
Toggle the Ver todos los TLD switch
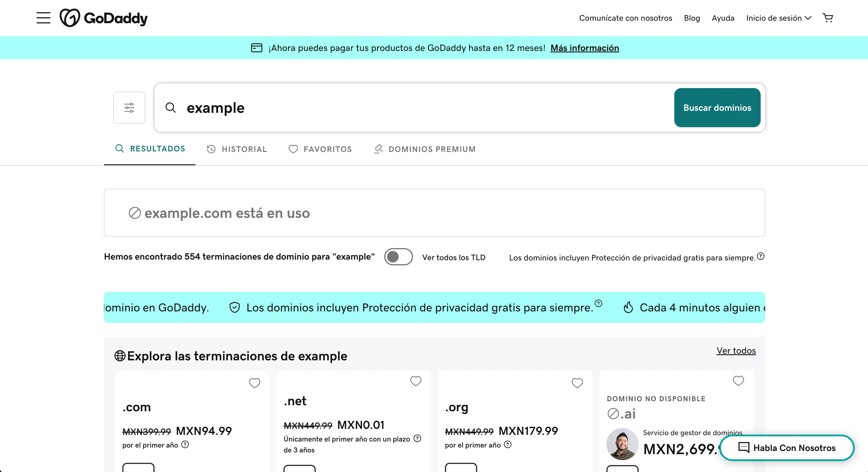tap(398, 257)
